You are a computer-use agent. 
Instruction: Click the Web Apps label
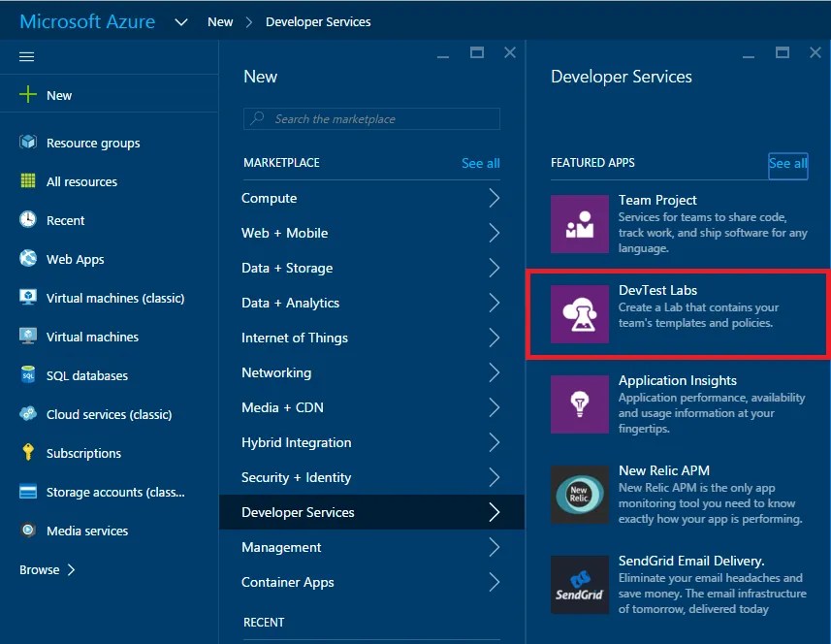click(76, 259)
